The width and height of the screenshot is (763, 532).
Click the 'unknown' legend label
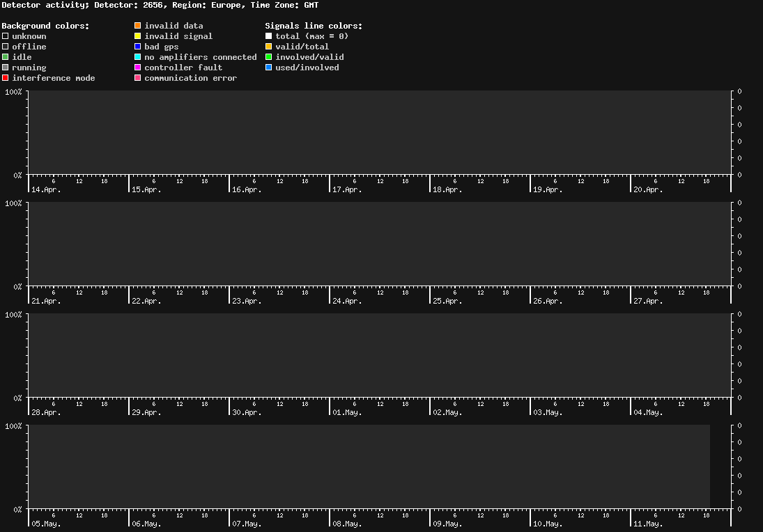(29, 36)
